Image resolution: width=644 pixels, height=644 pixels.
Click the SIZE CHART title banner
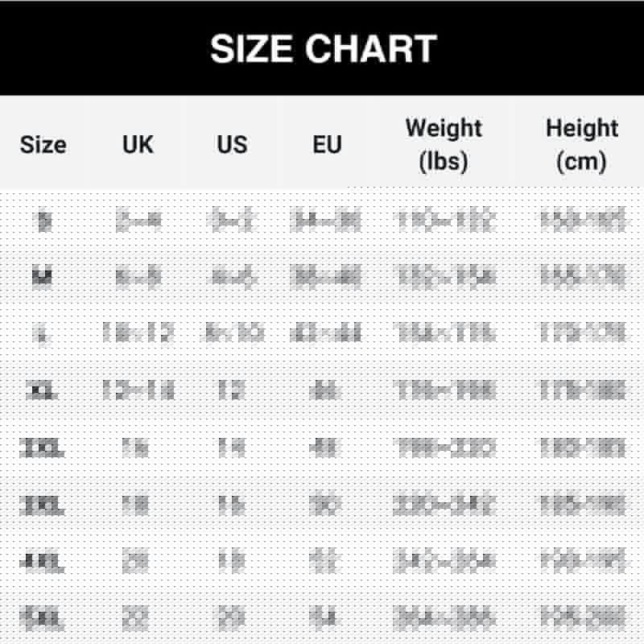[322, 48]
